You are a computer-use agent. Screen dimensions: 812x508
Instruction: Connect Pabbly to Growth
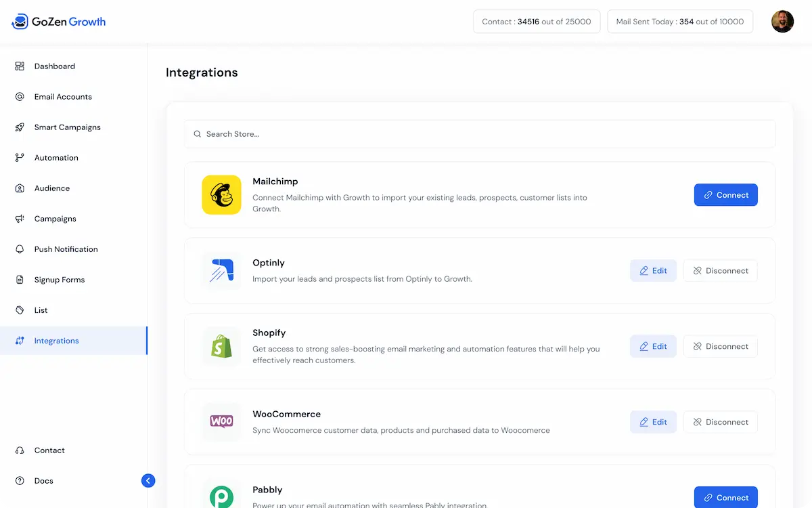(x=725, y=497)
